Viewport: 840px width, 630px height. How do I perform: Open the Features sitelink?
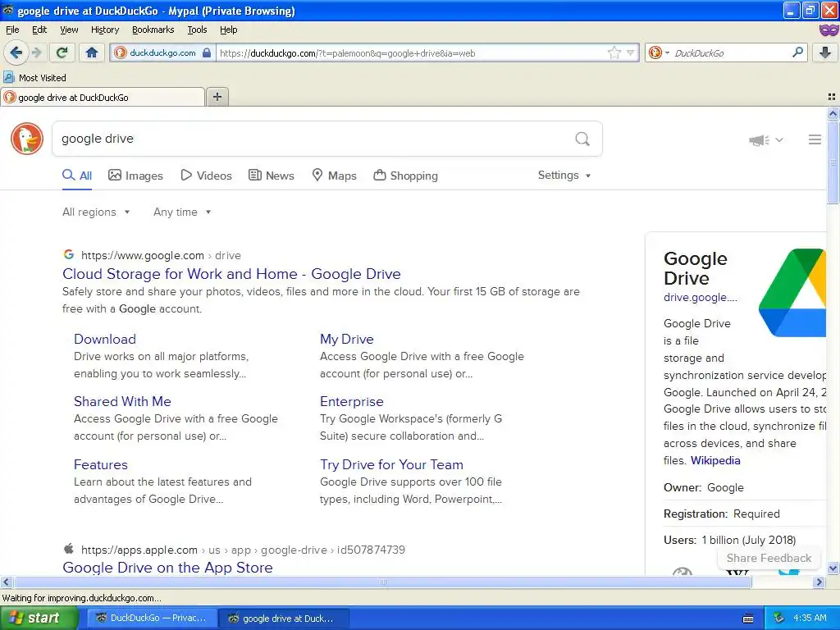click(101, 464)
